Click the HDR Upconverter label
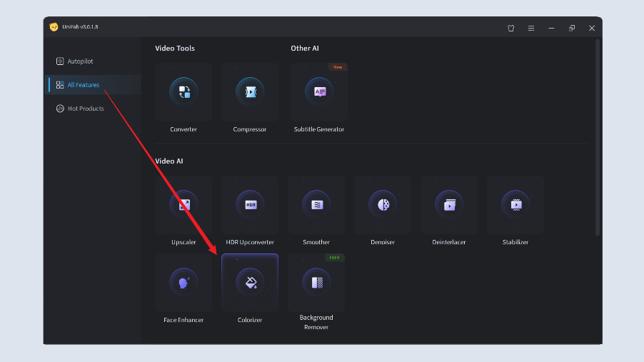 (x=250, y=242)
